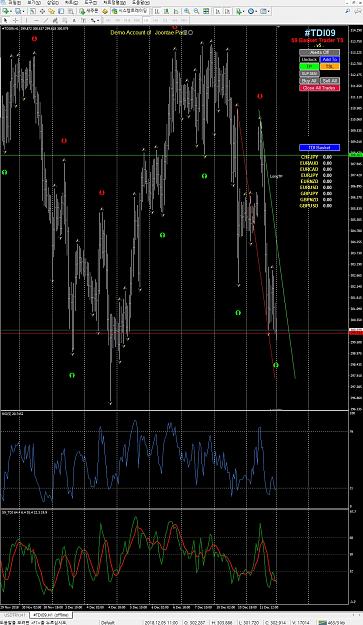Click the #TDI09 title label
Screen dimensions: 363x625
point(320,33)
